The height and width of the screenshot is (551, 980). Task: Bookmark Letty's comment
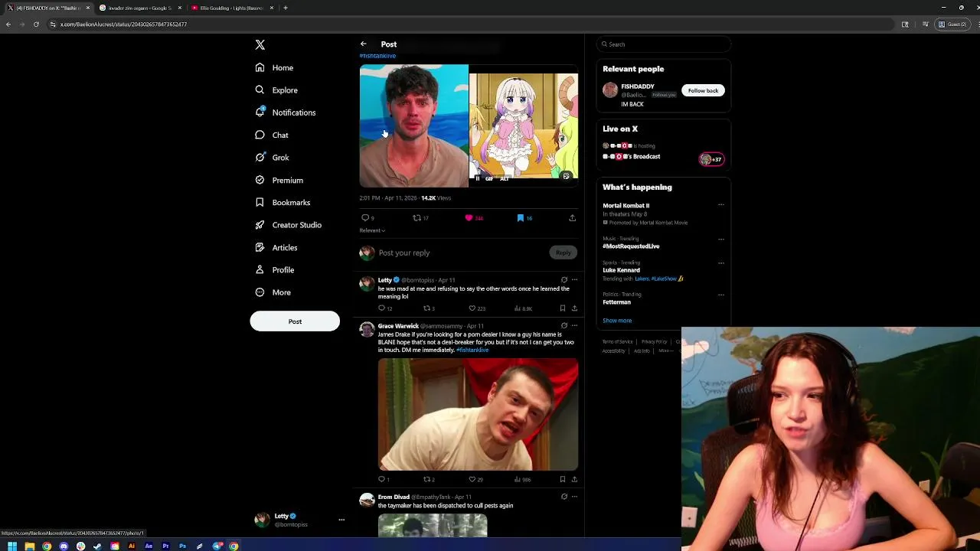[x=563, y=308]
